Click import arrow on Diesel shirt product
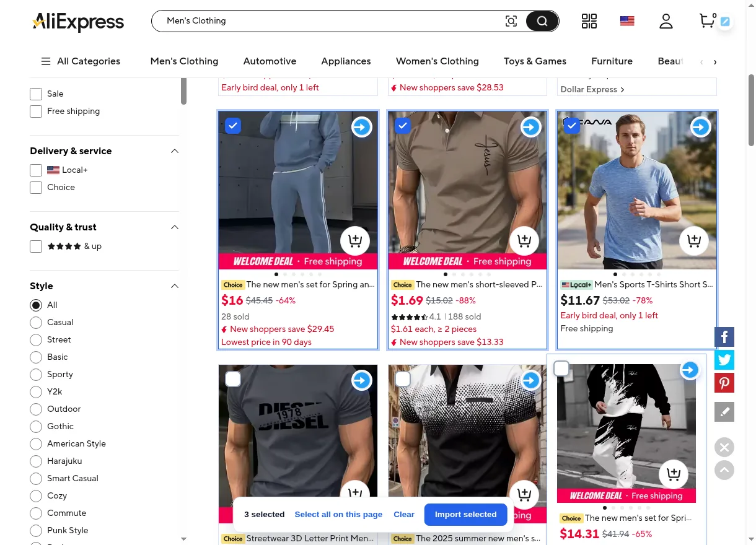756x545 pixels. pyautogui.click(x=361, y=380)
